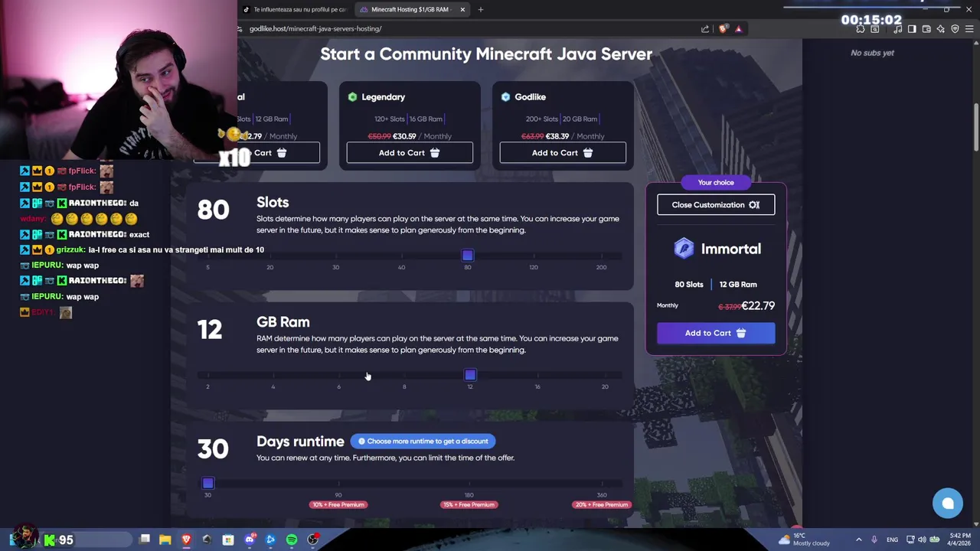Open the browser extensions puzzle icon

pos(861,29)
